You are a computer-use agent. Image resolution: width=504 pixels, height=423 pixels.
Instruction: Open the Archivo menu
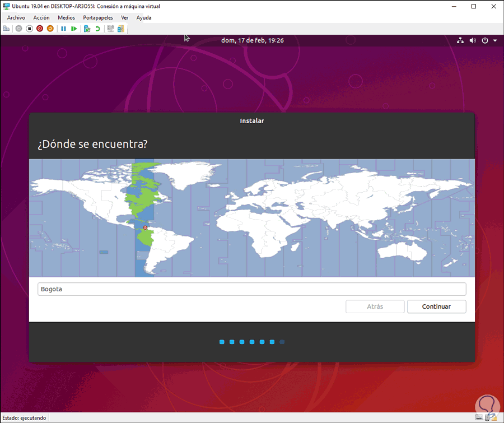click(16, 18)
